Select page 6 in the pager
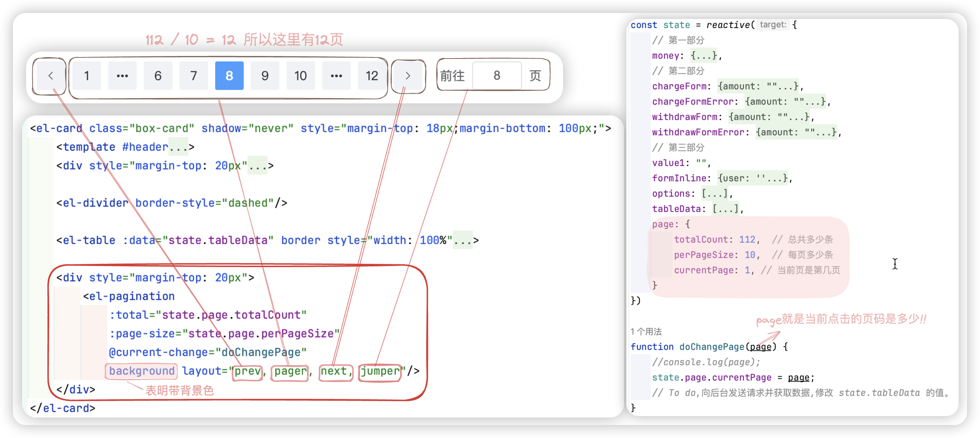This screenshot has width=980, height=438. pos(158,76)
